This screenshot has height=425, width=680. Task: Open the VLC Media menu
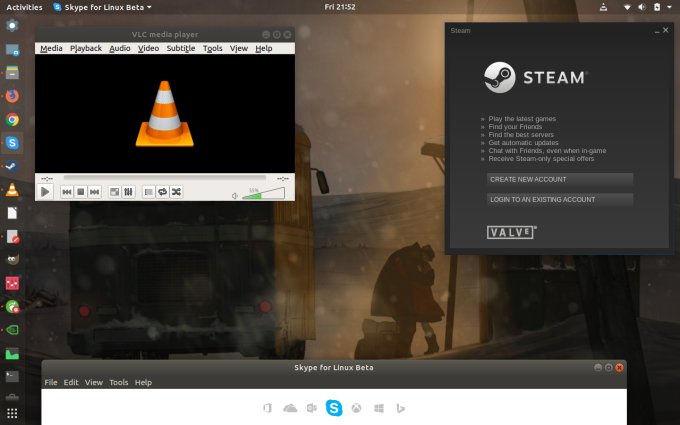[51, 48]
